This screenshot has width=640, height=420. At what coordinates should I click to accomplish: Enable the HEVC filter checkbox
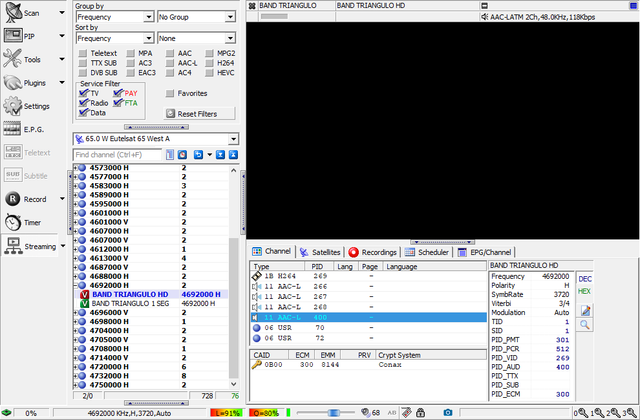pos(209,73)
